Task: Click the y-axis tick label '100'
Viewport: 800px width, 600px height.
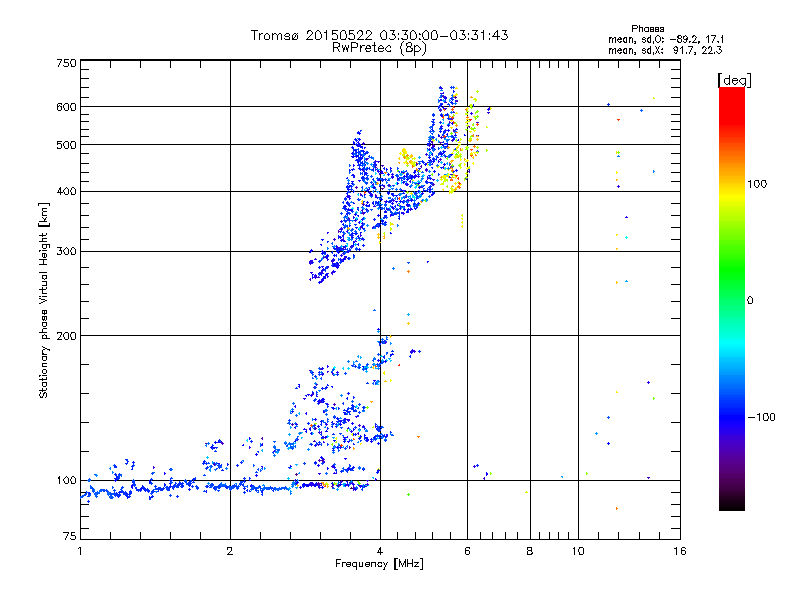Action: point(66,481)
